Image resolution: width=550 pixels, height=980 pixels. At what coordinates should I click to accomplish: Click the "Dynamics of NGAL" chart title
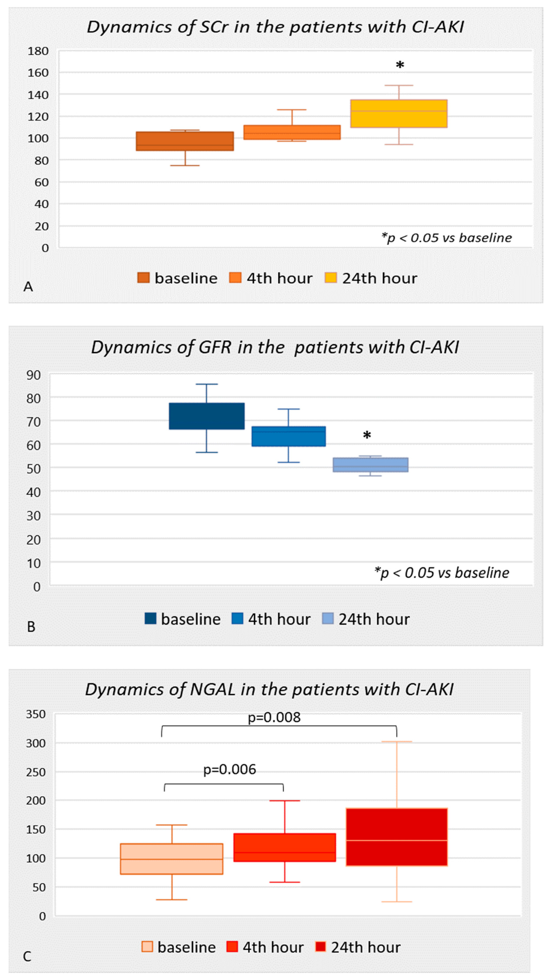pyautogui.click(x=269, y=689)
